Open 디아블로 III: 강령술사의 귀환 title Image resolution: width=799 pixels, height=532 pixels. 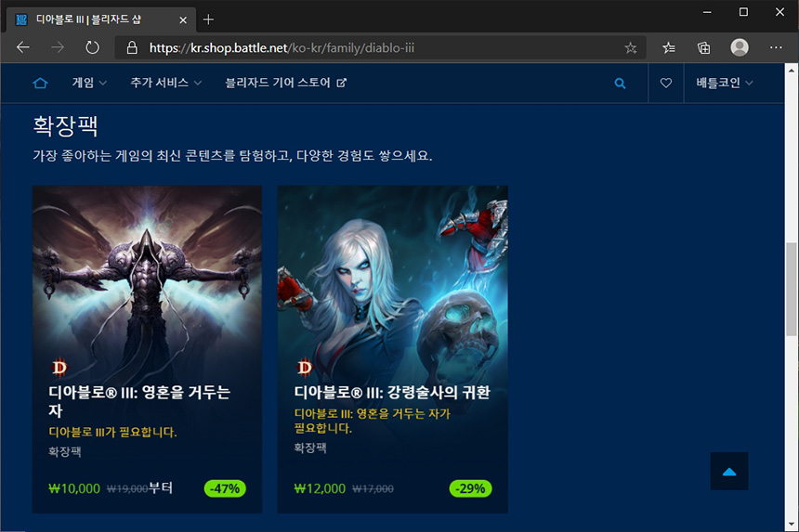click(392, 393)
